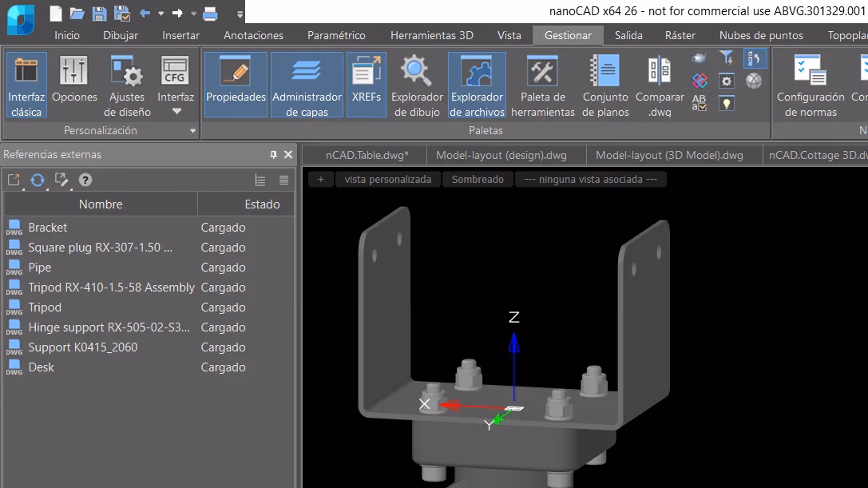Click the teapot materials icon
The height and width of the screenshot is (488, 868).
[x=700, y=58]
